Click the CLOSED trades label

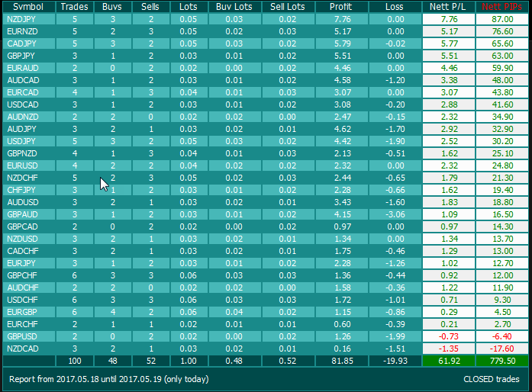click(x=492, y=379)
